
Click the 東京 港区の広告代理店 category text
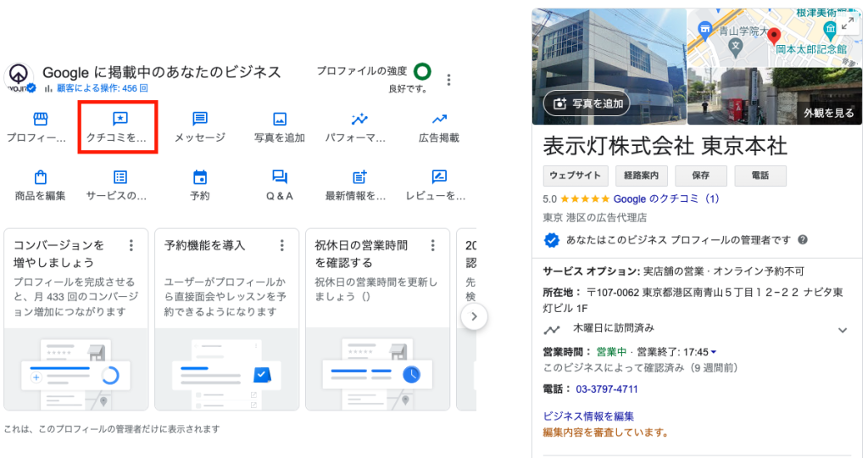click(594, 218)
